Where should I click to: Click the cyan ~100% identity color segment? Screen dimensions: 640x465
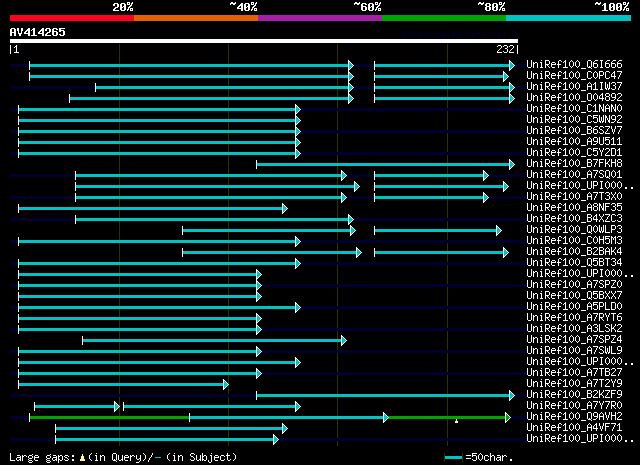tap(568, 18)
